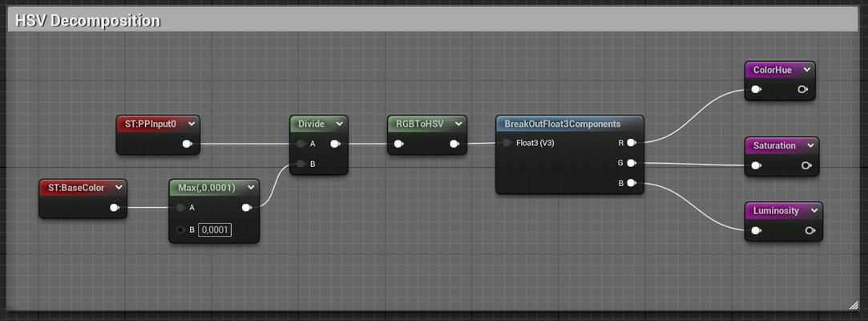Click the ST:PPInput0 output pin

187,144
